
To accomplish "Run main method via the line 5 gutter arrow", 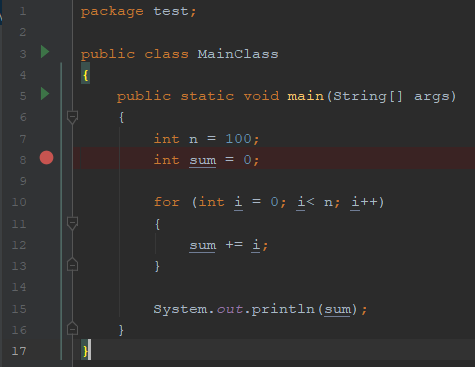I will [x=45, y=94].
